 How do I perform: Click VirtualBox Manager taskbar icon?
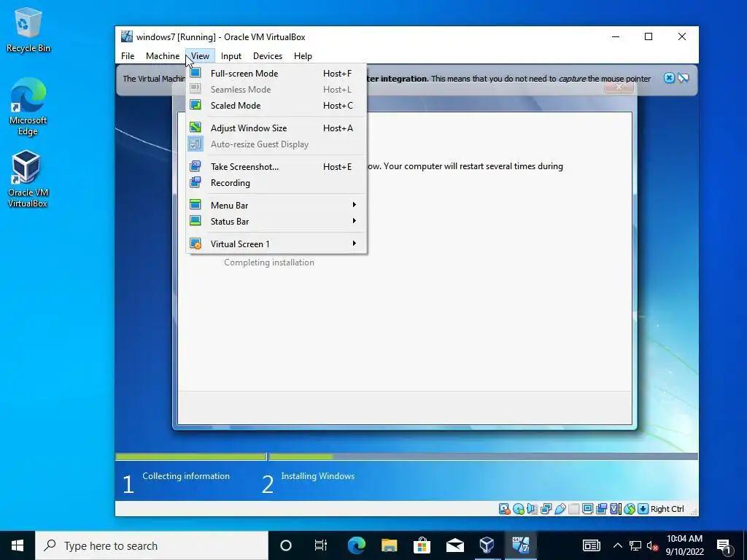click(x=487, y=545)
